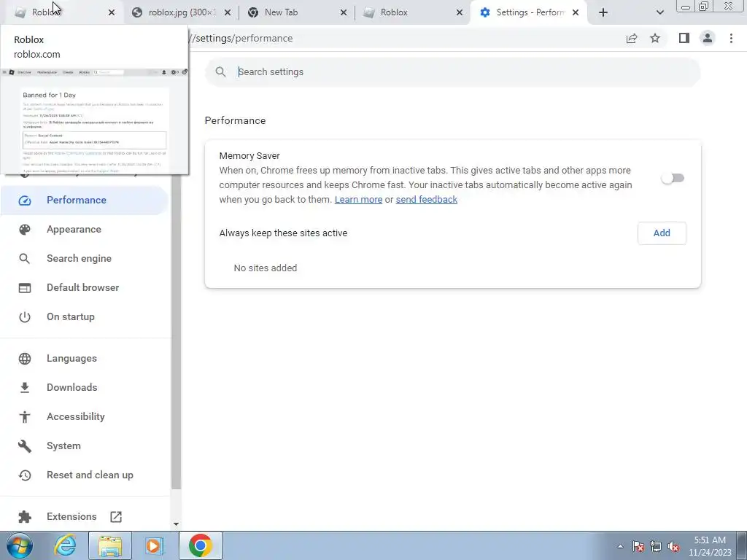This screenshot has width=747, height=560.
Task: Open Languages settings label
Action: coord(71,359)
